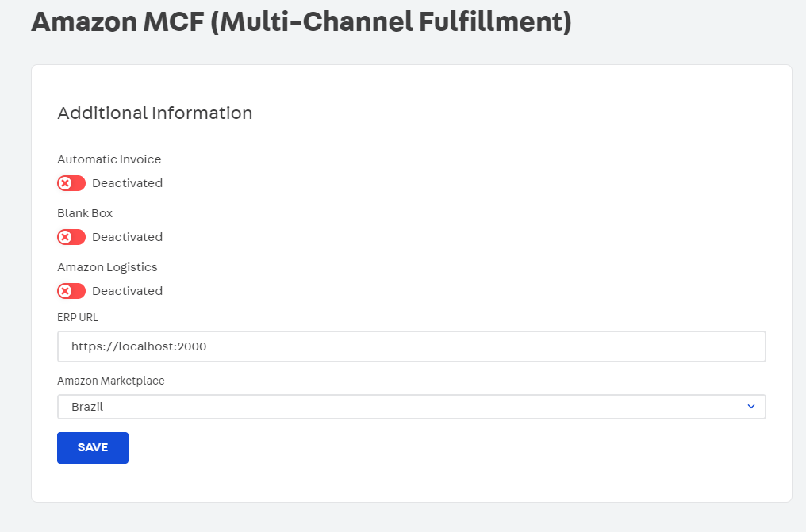Screen dimensions: 806x532
Task: Click the X icon on Blank Box toggle
Action: click(65, 237)
